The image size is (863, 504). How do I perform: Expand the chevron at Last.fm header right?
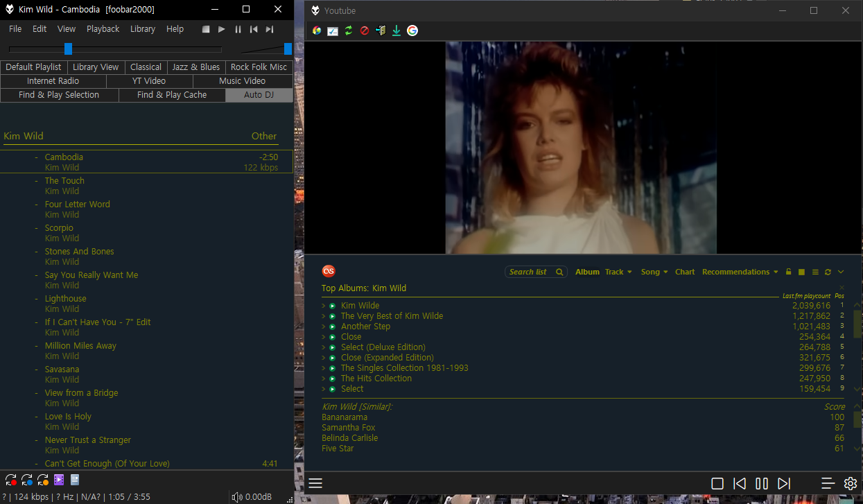[x=841, y=272]
